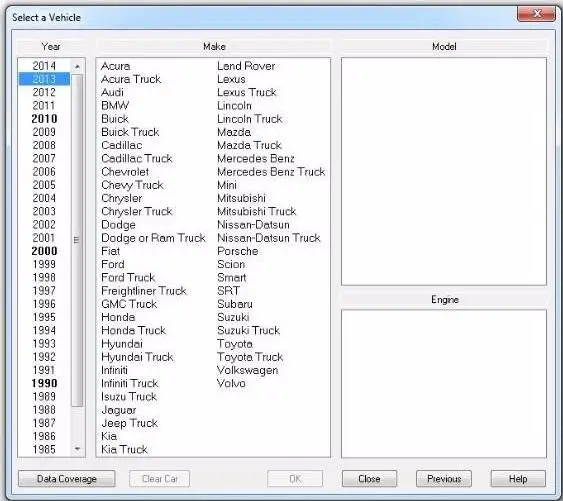Choose Smart make

[232, 278]
